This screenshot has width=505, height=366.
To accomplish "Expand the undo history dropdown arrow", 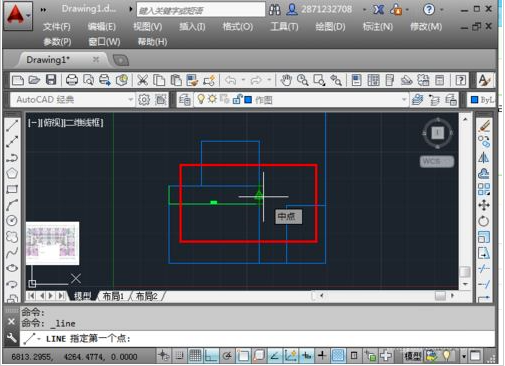I will click(243, 80).
